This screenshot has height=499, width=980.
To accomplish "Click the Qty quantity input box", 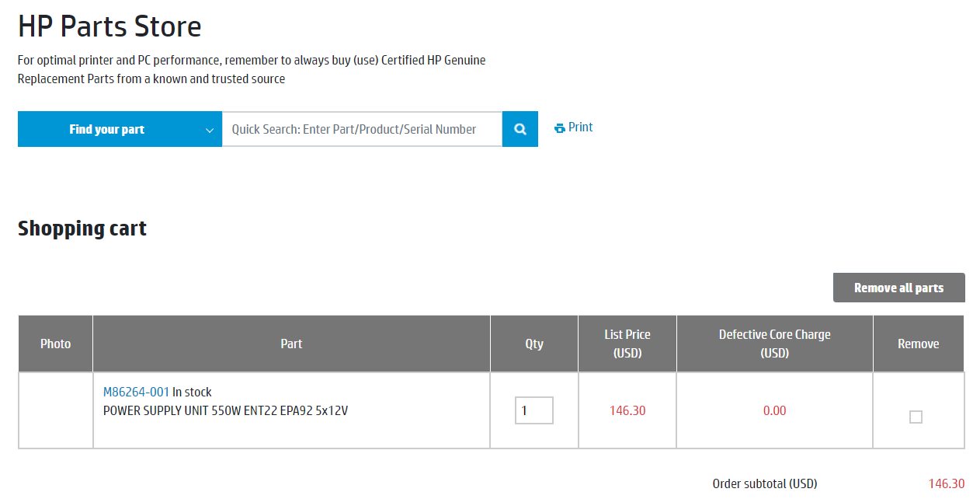I will pos(533,410).
